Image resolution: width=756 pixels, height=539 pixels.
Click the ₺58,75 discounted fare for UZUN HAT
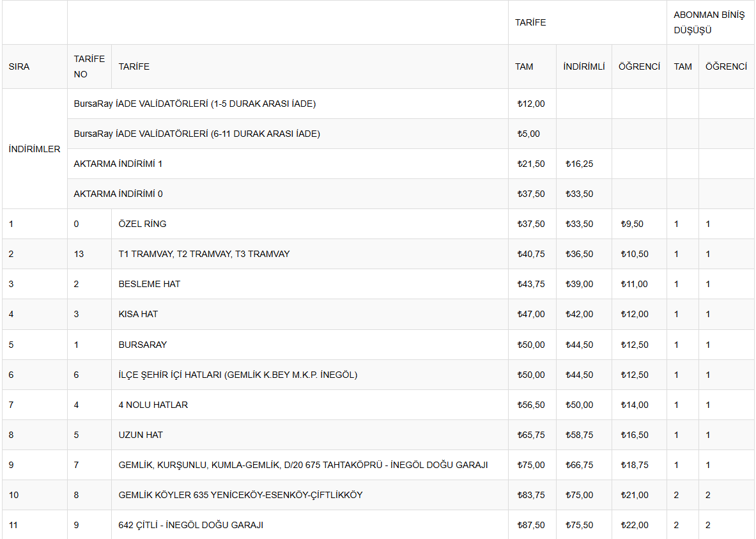pos(579,435)
